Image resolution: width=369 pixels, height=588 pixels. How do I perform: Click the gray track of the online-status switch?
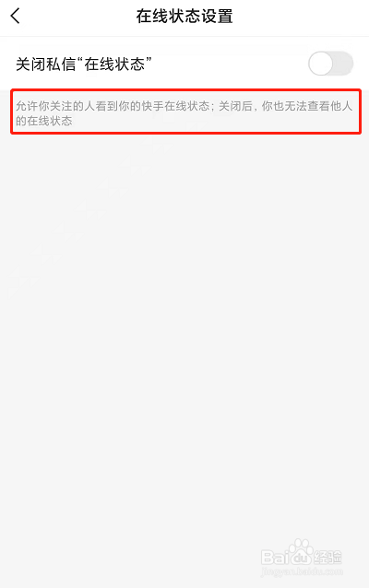point(343,64)
